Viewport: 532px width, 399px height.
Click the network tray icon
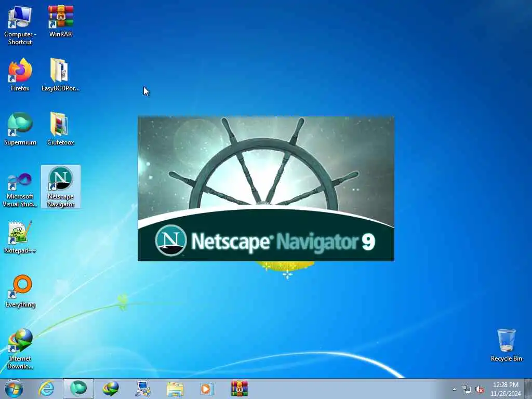pyautogui.click(x=467, y=389)
